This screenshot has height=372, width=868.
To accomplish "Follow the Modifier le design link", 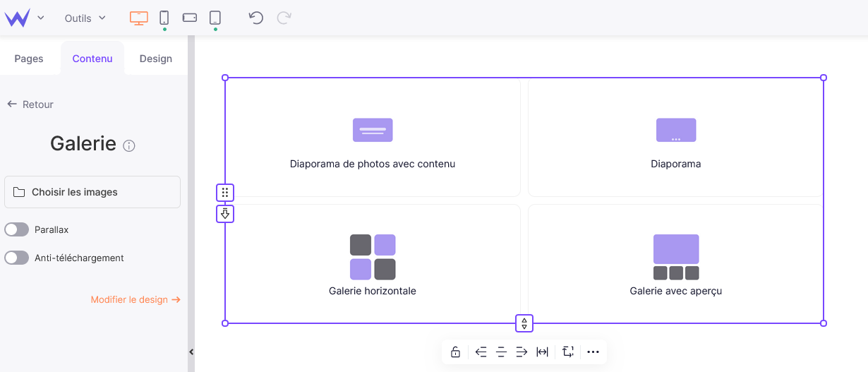I will click(135, 299).
